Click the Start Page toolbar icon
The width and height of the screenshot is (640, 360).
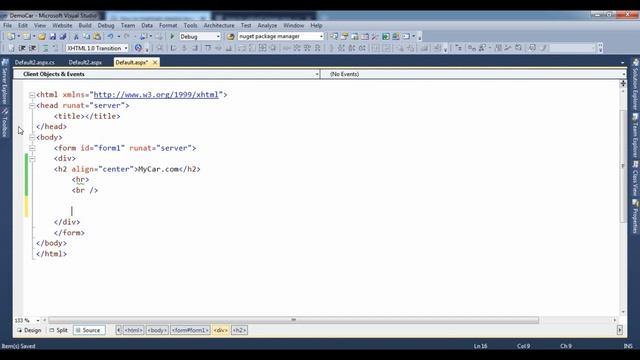[x=386, y=37]
